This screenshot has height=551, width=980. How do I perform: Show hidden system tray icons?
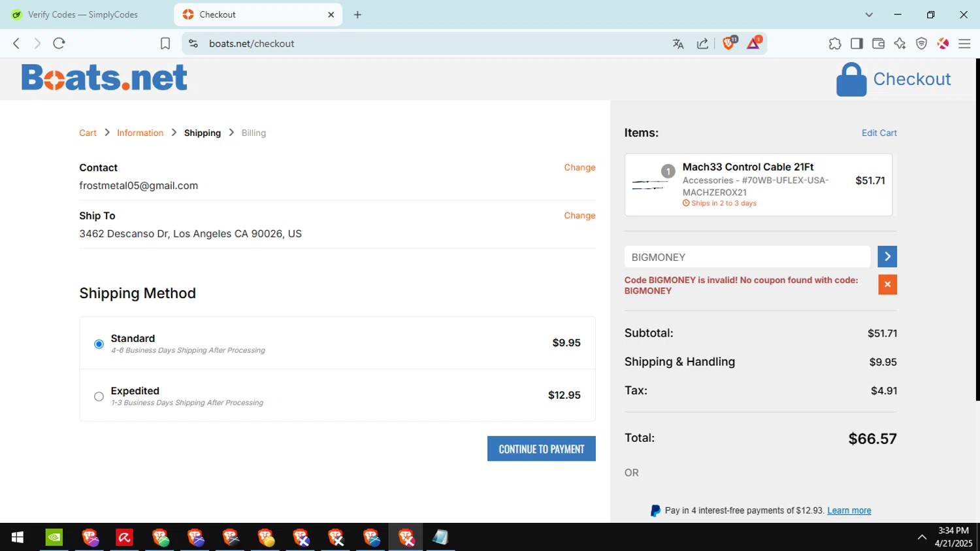coord(922,537)
